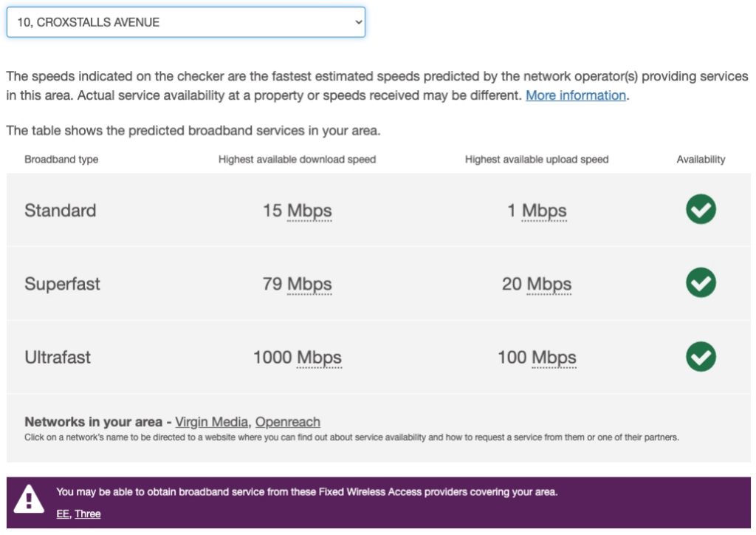756x535 pixels.
Task: Open the More information link
Action: pos(577,95)
